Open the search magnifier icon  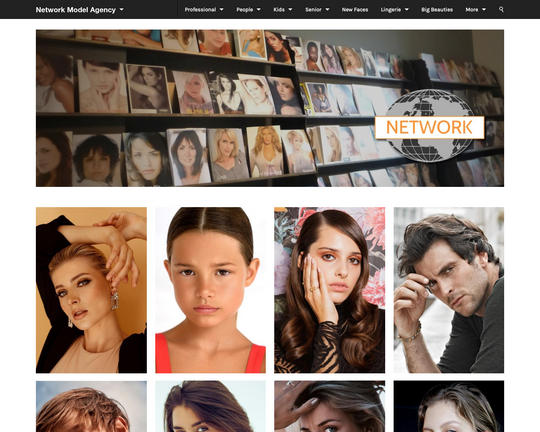point(501,10)
